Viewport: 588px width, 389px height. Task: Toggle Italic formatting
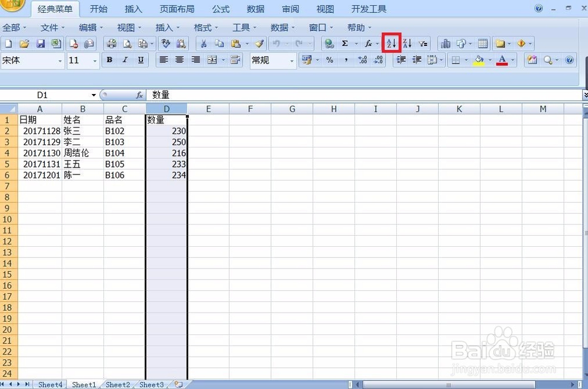125,60
